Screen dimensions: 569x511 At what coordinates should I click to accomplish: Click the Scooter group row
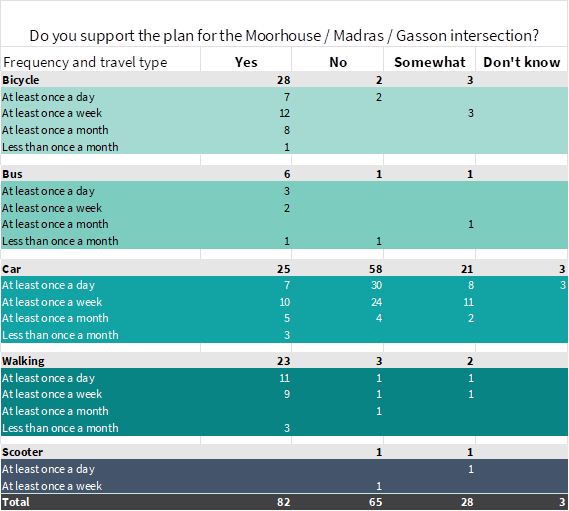click(x=284, y=452)
